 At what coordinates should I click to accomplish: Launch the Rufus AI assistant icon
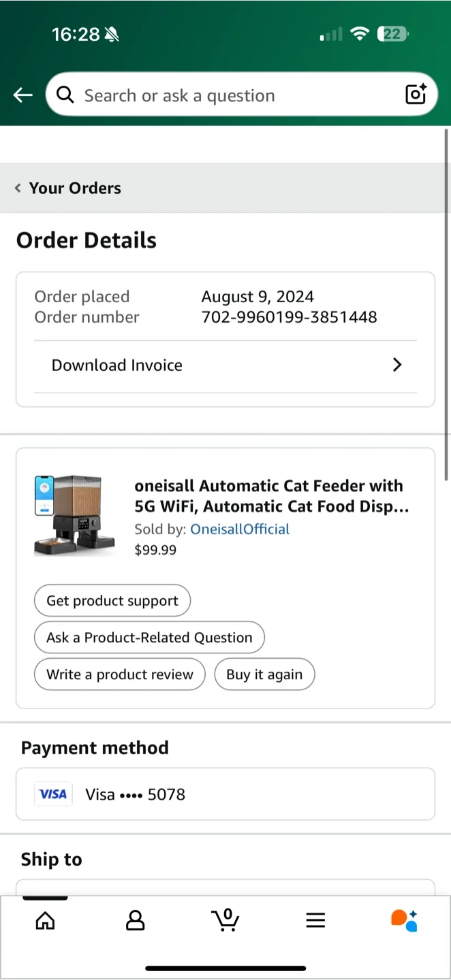point(404,919)
